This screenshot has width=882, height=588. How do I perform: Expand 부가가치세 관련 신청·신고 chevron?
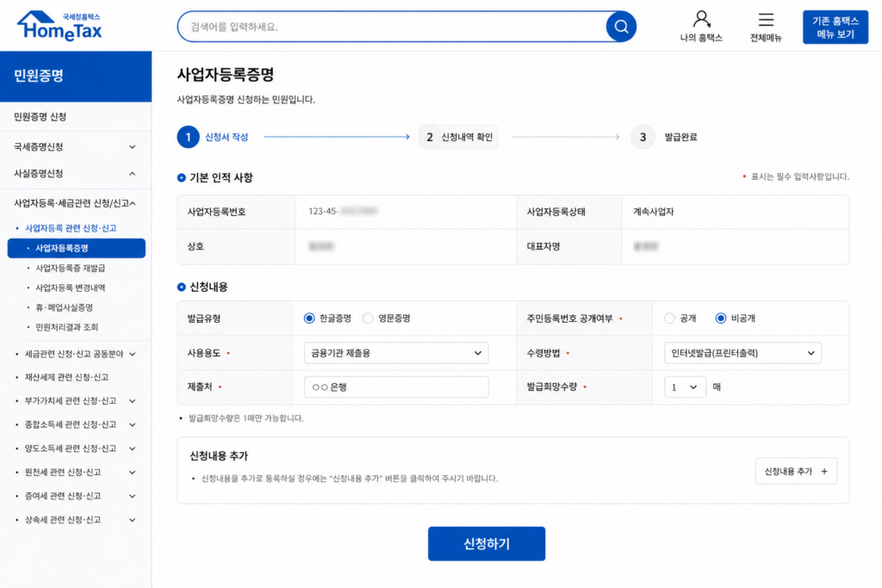[x=132, y=401]
